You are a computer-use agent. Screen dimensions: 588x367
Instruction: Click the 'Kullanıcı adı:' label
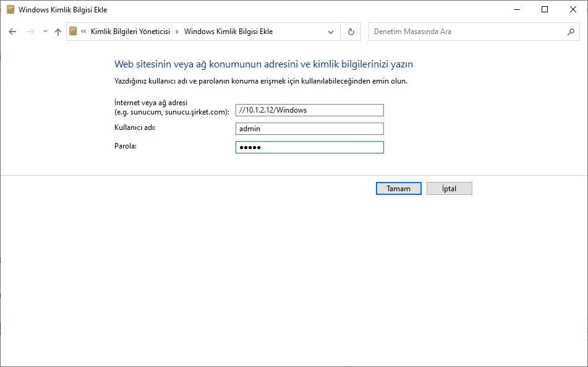(x=135, y=127)
